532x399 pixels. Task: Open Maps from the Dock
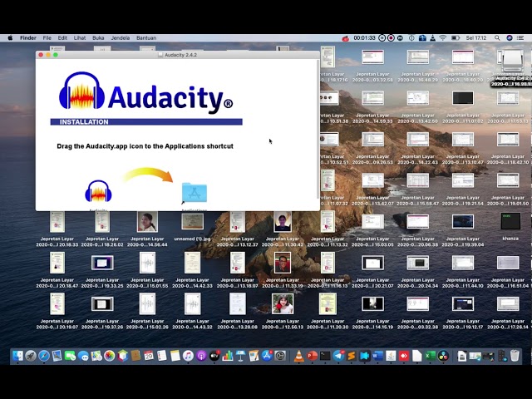click(96, 356)
